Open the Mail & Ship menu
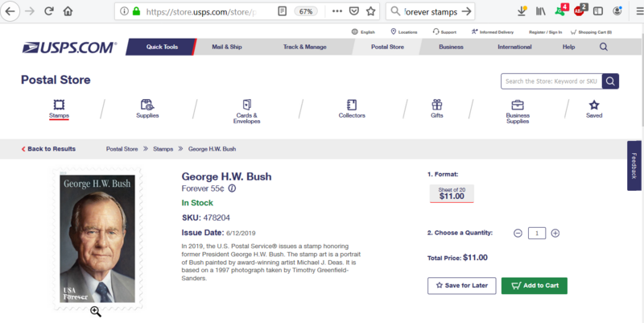This screenshot has width=644, height=323. coord(227,47)
